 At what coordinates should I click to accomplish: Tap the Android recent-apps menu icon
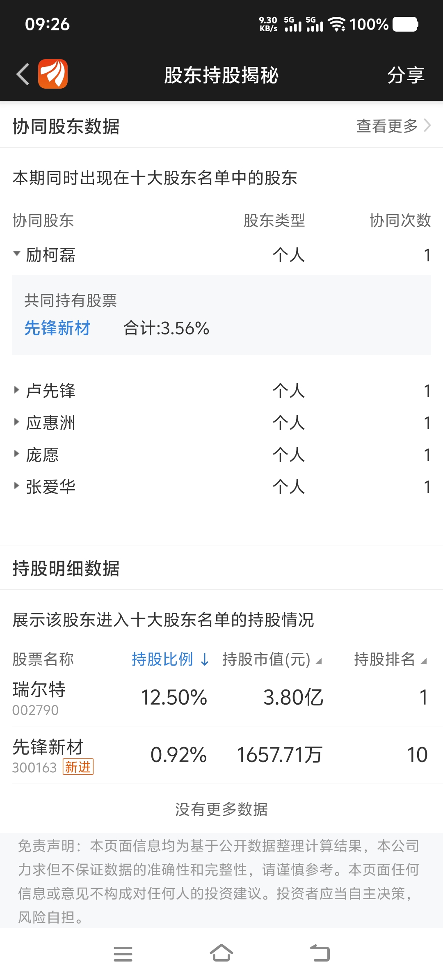tap(123, 954)
